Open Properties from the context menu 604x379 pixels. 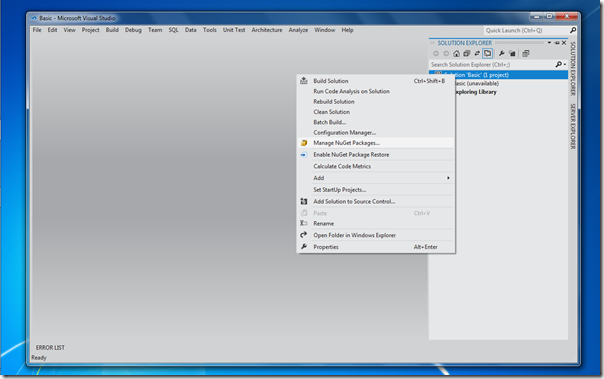click(x=376, y=247)
